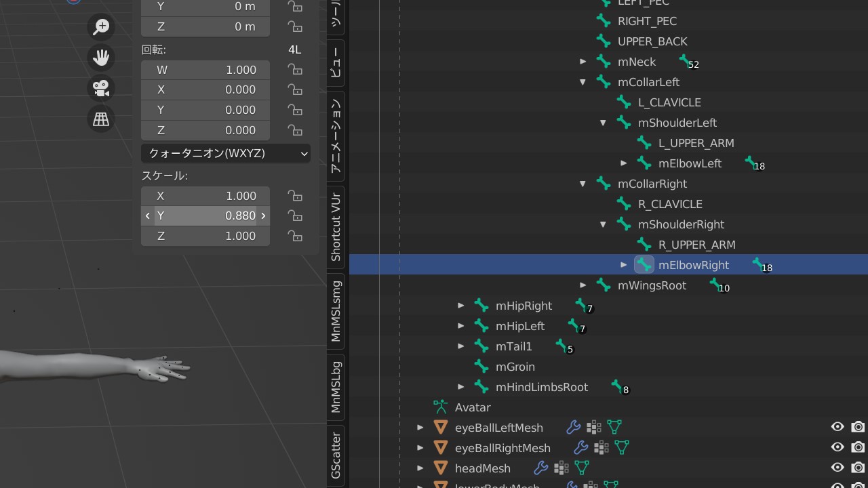Click modifier wrench icon on eyeBallLeftMesh

(x=574, y=427)
